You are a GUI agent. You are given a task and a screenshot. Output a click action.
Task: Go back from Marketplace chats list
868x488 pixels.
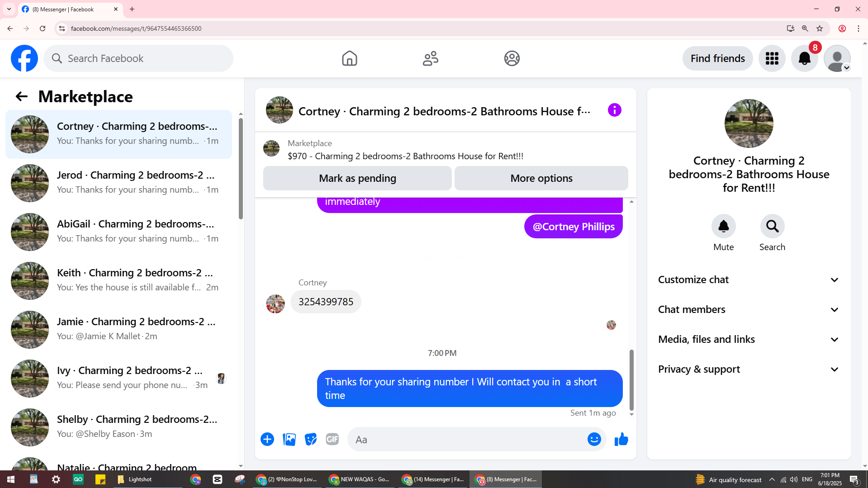(x=21, y=96)
